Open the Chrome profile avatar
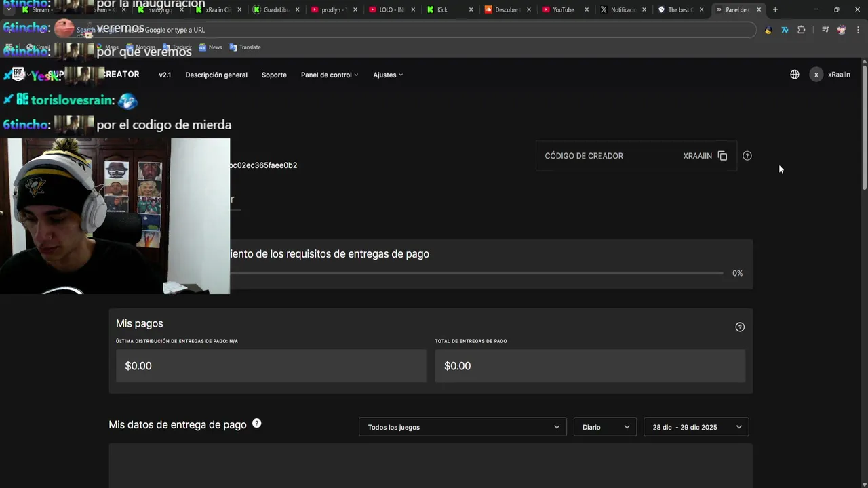 coord(842,30)
